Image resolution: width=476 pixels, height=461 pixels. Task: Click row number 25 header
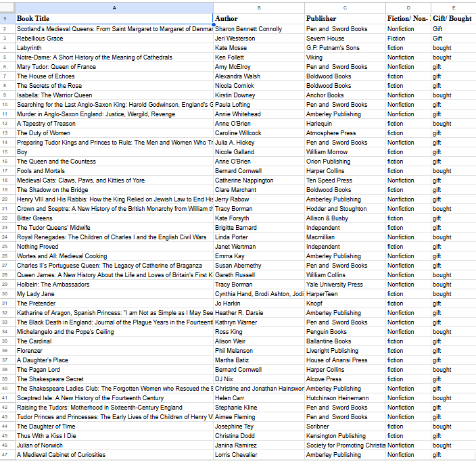pos(5,247)
